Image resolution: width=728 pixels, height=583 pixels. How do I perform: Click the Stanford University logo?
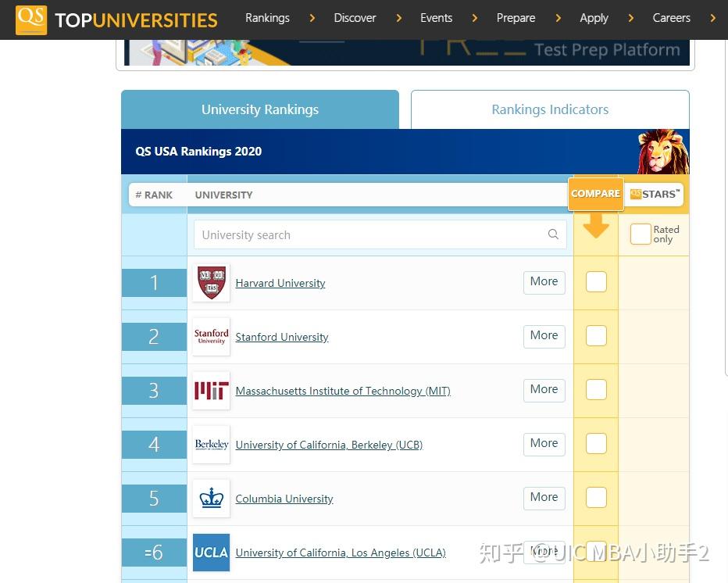point(211,336)
